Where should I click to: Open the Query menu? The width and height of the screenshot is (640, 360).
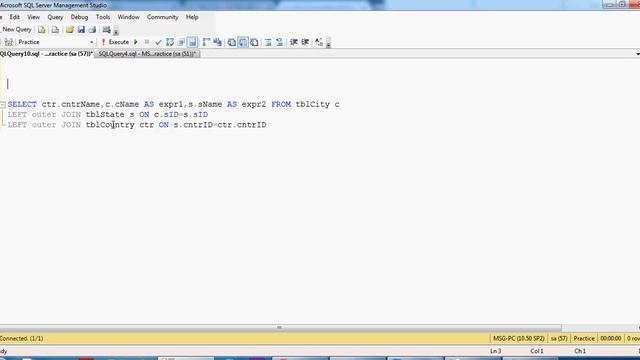click(55, 17)
